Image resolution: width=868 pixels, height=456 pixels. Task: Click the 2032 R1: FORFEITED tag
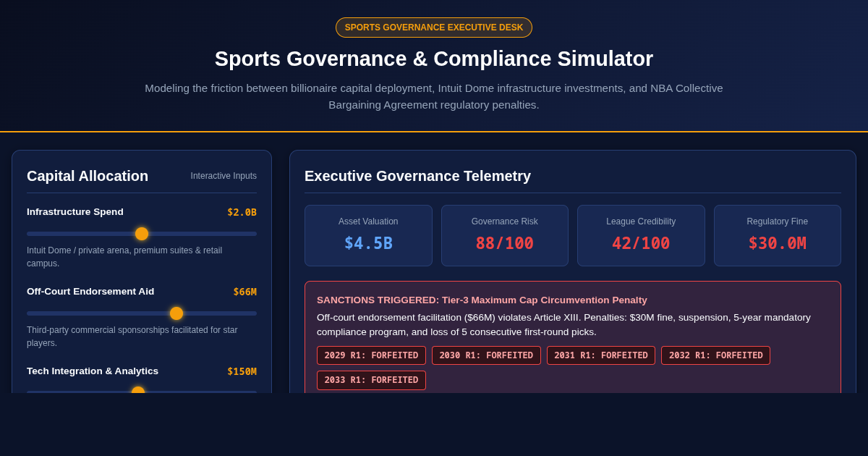point(715,355)
